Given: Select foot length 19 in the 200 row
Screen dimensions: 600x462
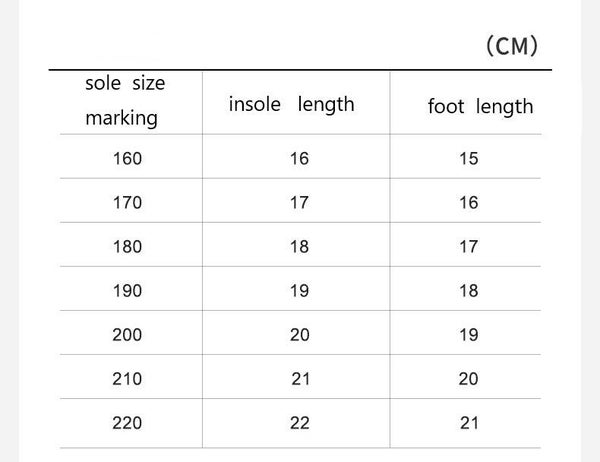Looking at the screenshot, I should click(469, 334).
